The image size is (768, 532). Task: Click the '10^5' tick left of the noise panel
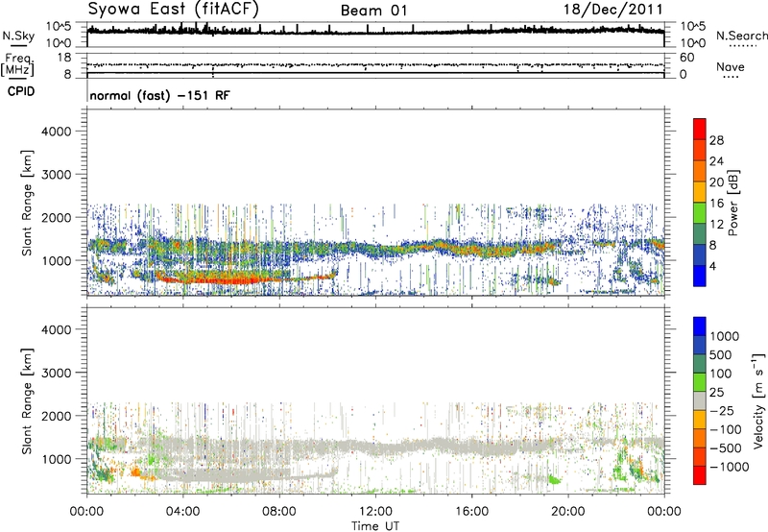(x=59, y=27)
